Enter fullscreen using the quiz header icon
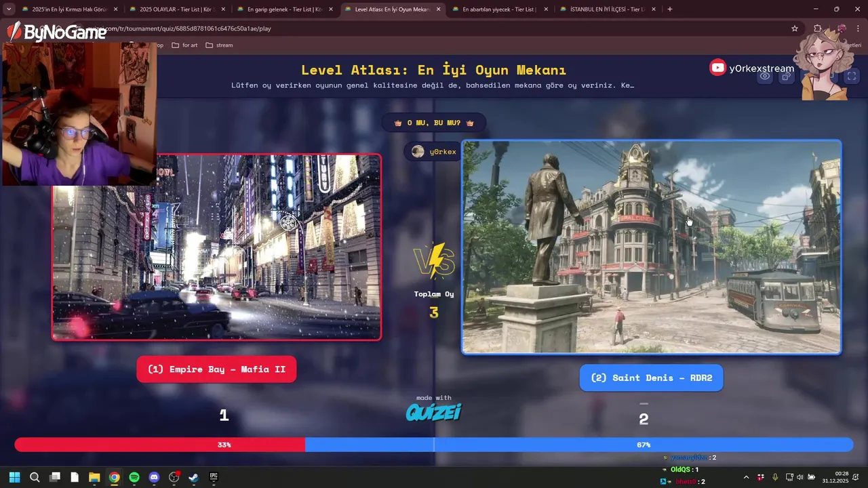 (x=852, y=77)
